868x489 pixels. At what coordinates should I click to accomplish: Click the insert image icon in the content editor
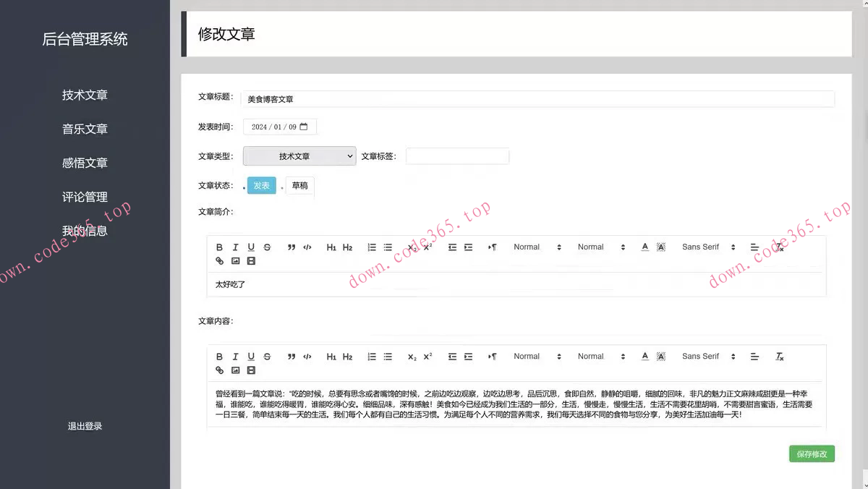click(235, 370)
